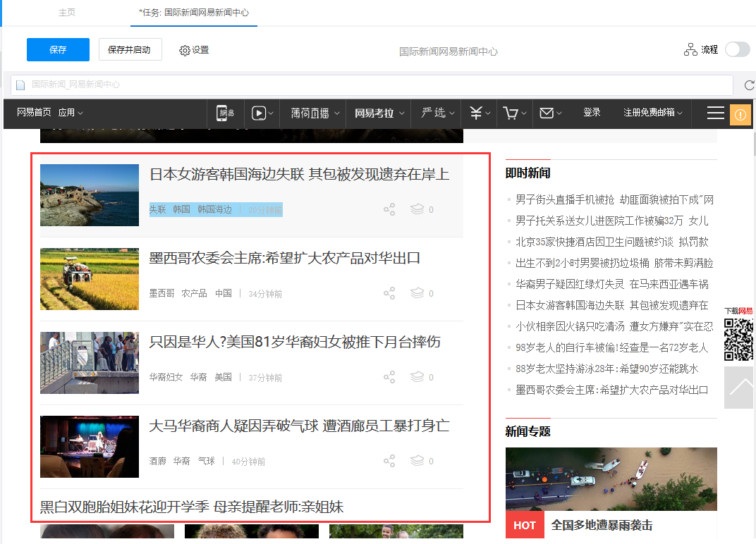Switch to the 主页 tab
Viewport: 756px width, 544px height.
pyautogui.click(x=66, y=13)
